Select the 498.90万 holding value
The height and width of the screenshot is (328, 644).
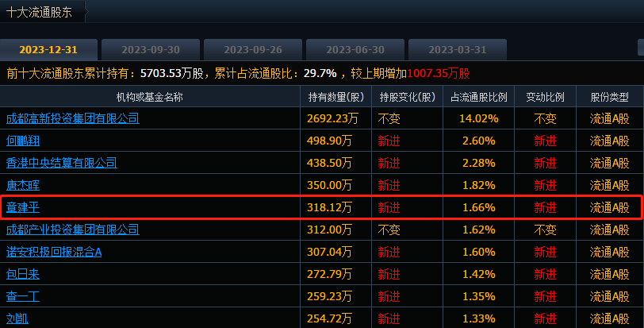[329, 141]
